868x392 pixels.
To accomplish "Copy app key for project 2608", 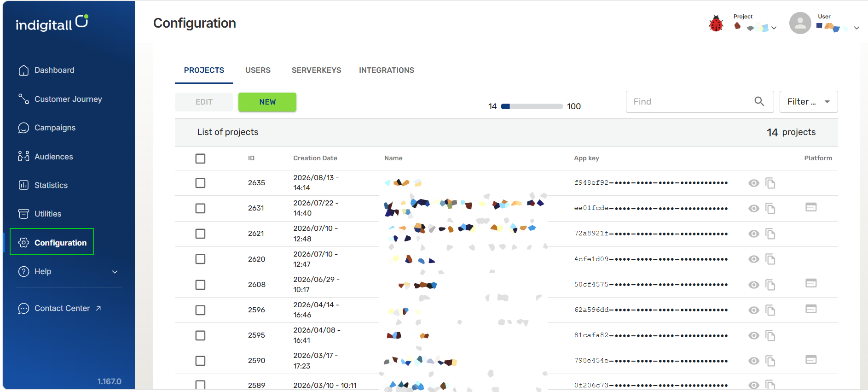I will [x=770, y=285].
